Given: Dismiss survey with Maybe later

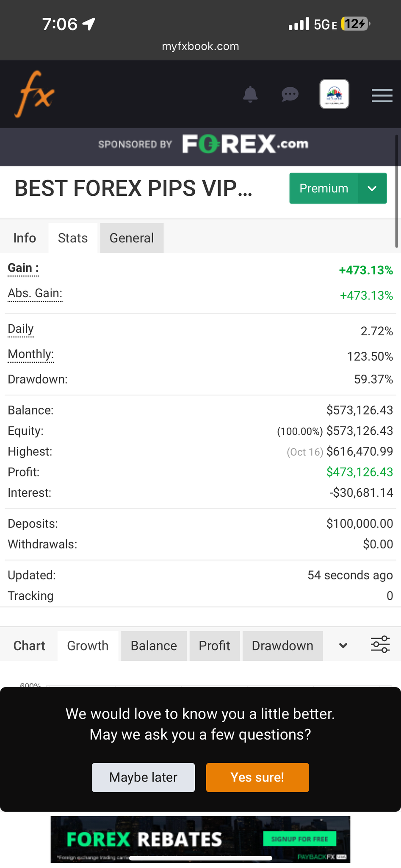Looking at the screenshot, I should [x=143, y=777].
